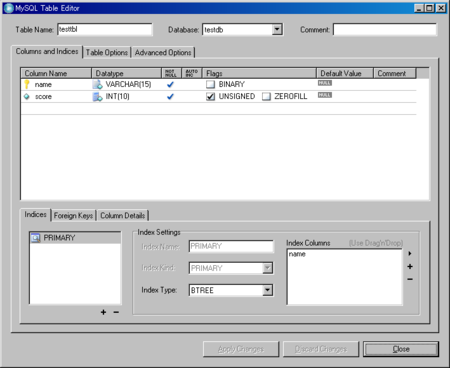
Task: Click the right arrow beside Index Columns
Action: 410,254
